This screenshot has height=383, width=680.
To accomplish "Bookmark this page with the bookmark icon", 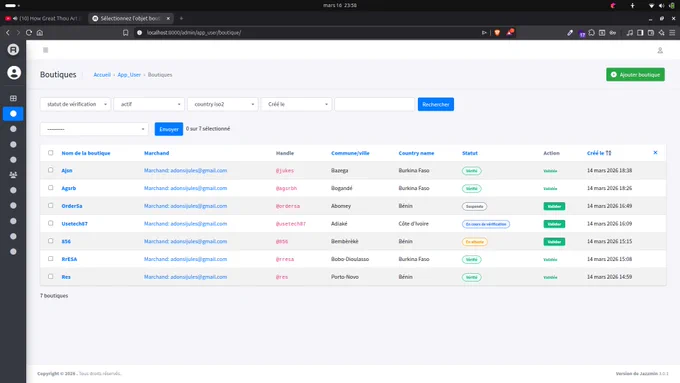I will (x=126, y=33).
